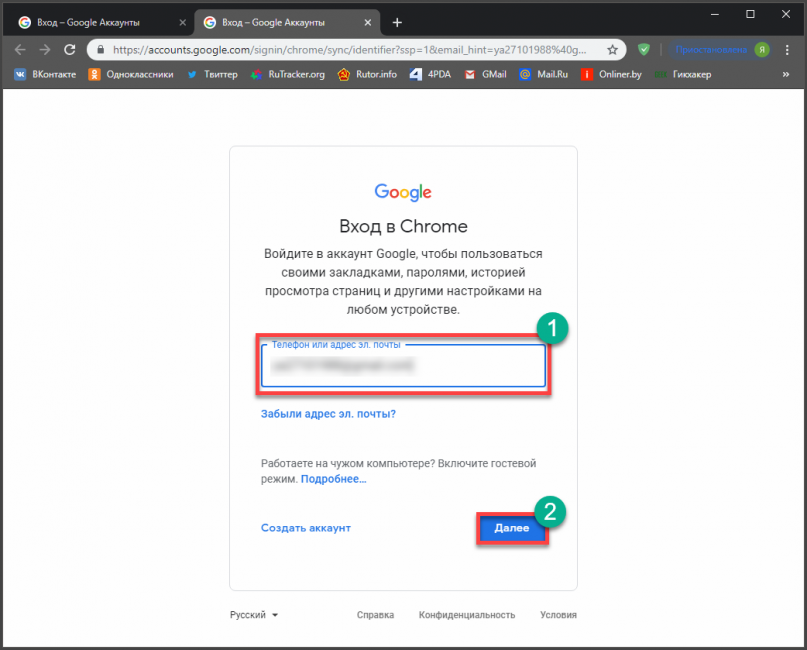Open the Mail.Ru bookmark

[543, 75]
